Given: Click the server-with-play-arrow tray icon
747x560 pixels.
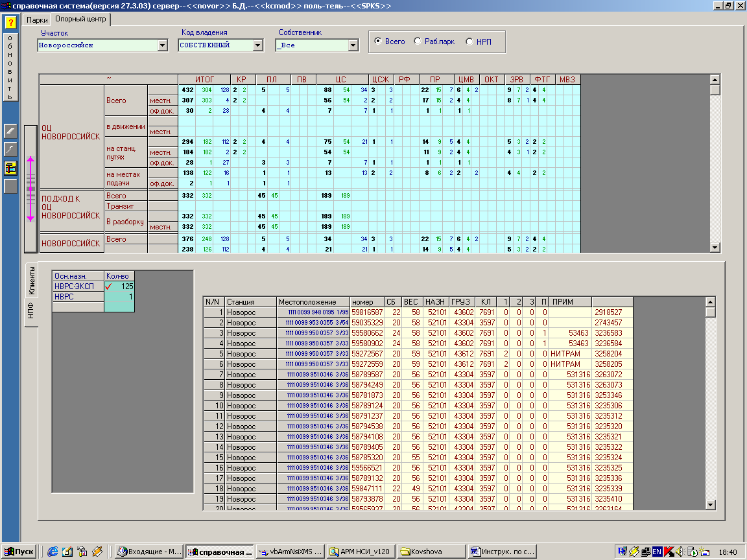Looking at the screenshot, I should 693,552.
